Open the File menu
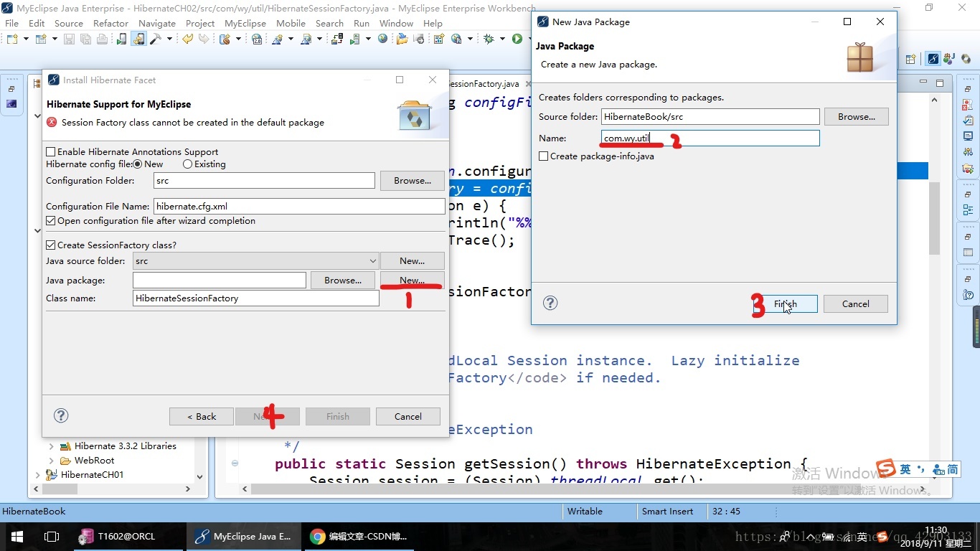This screenshot has width=980, height=551. pyautogui.click(x=12, y=23)
